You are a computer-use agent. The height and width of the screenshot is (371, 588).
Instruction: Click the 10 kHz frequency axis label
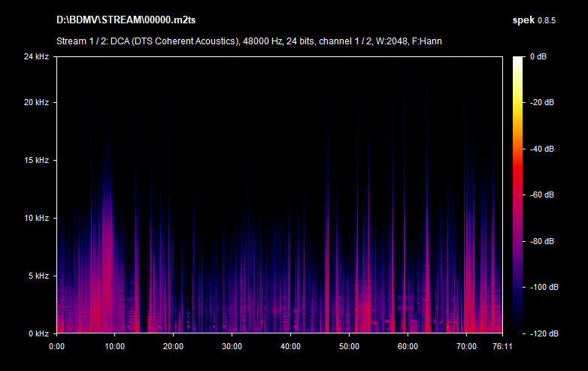pos(36,218)
